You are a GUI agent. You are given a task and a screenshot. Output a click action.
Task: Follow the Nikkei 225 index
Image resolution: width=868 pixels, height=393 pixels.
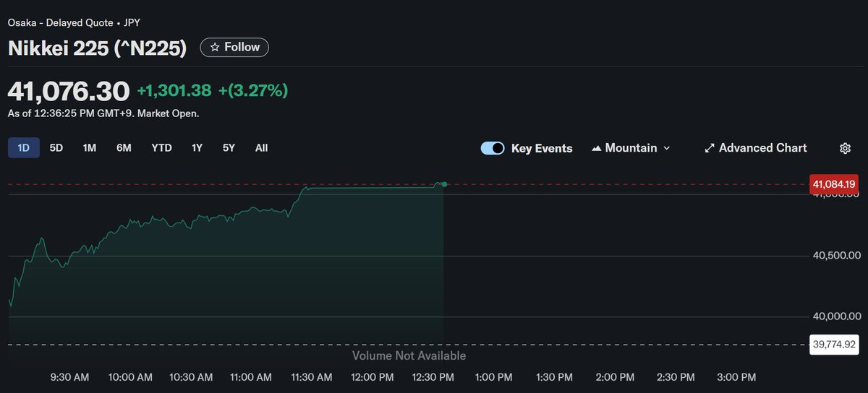[234, 47]
